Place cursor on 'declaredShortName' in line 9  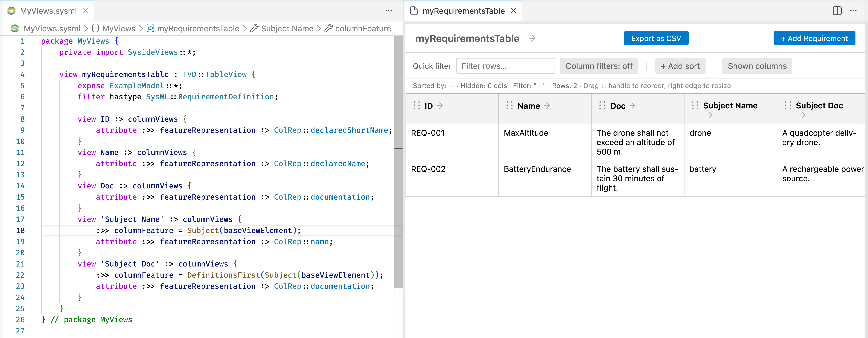coord(349,130)
